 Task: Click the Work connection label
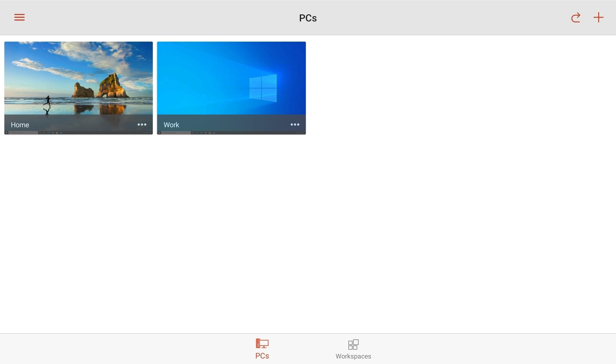click(x=171, y=125)
